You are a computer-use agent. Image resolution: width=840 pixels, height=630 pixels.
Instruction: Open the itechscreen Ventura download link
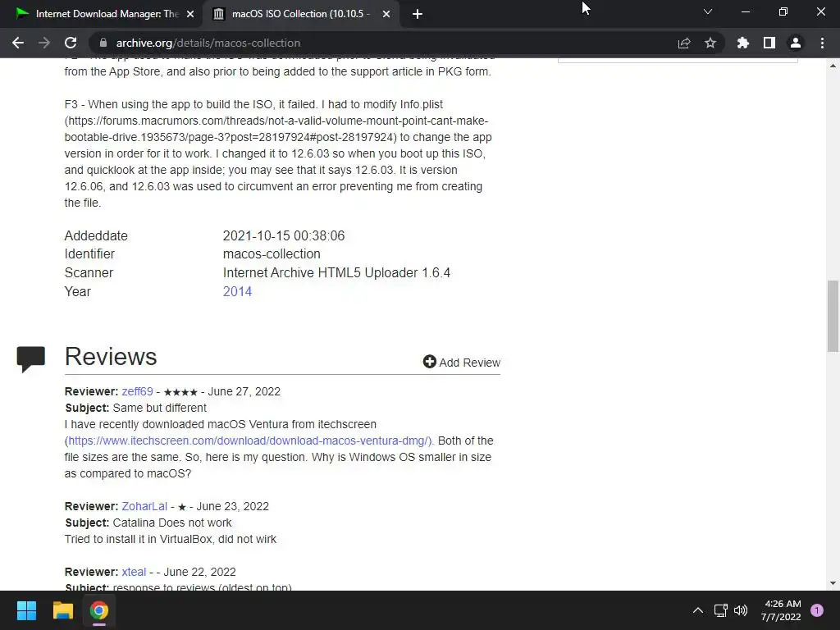coord(249,441)
